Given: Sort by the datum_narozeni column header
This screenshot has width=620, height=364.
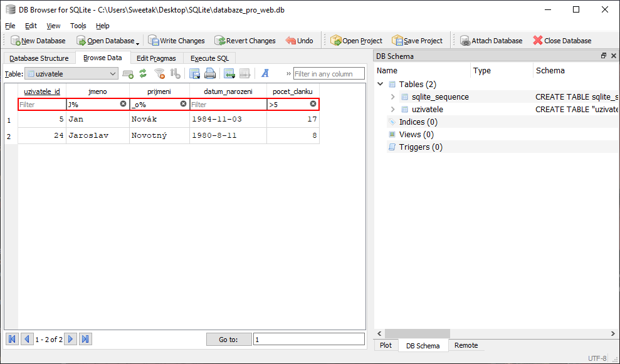Looking at the screenshot, I should pyautogui.click(x=228, y=91).
